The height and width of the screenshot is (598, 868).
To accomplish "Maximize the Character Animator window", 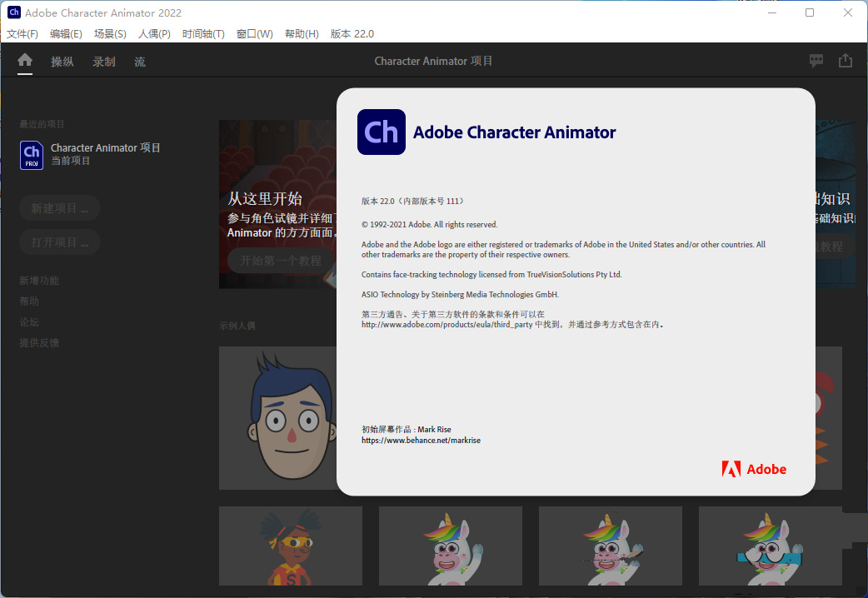I will coord(810,12).
